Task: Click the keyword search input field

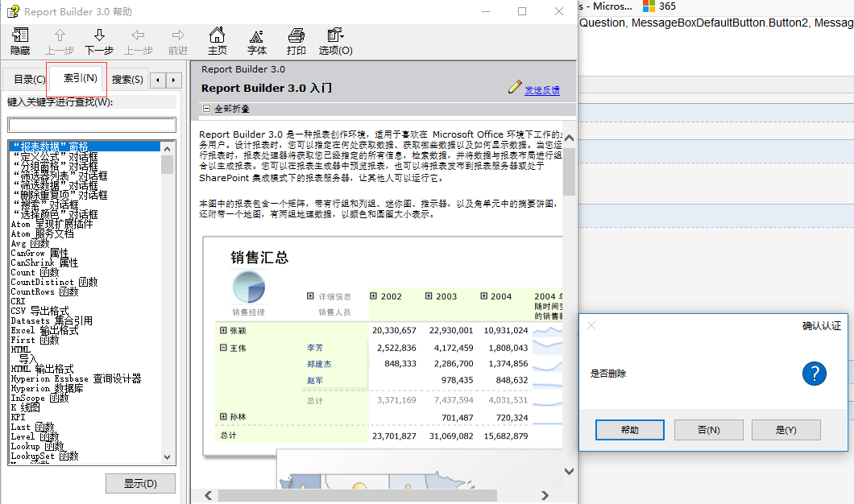Action: coord(92,125)
